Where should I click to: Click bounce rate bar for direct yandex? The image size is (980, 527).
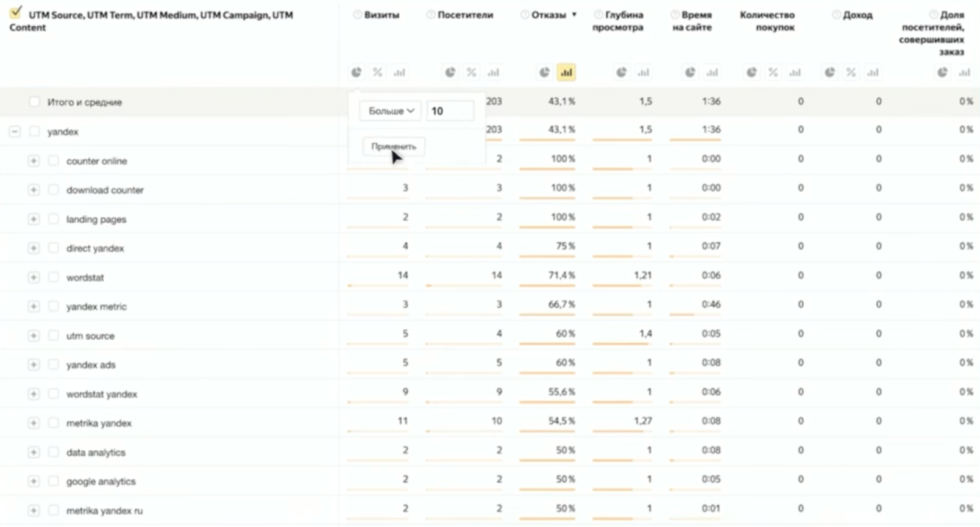click(x=547, y=257)
